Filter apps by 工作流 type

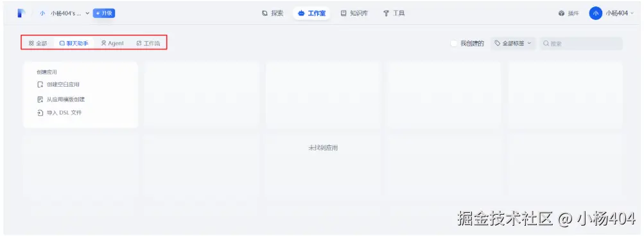click(148, 43)
